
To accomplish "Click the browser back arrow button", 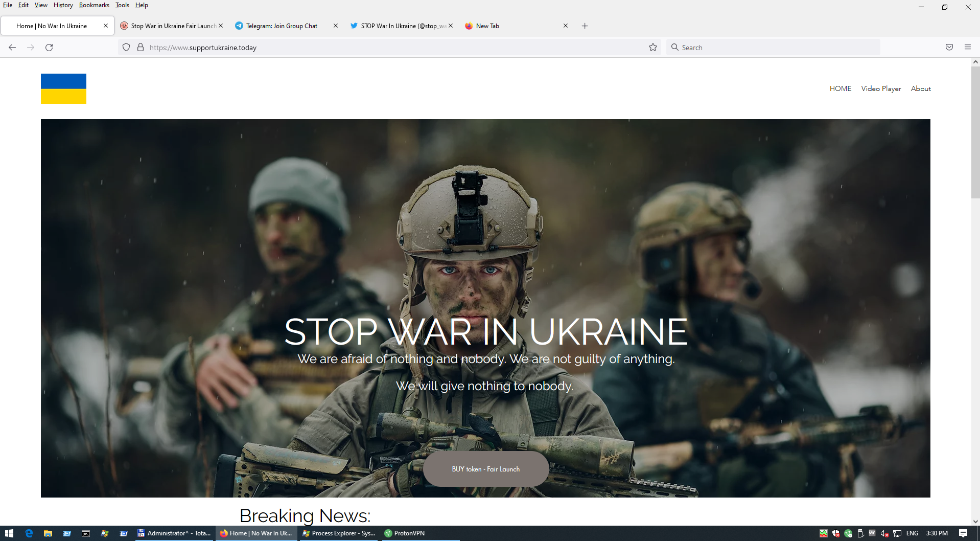I will (x=12, y=48).
